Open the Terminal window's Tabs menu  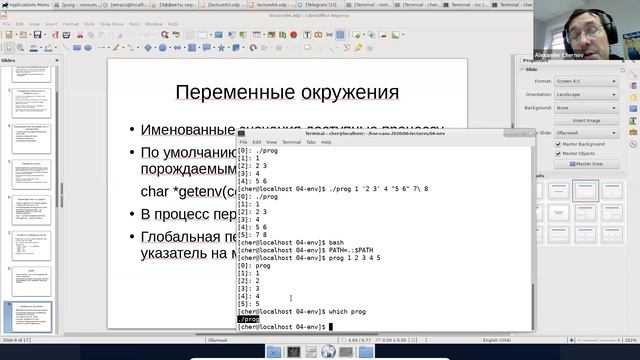point(311,142)
